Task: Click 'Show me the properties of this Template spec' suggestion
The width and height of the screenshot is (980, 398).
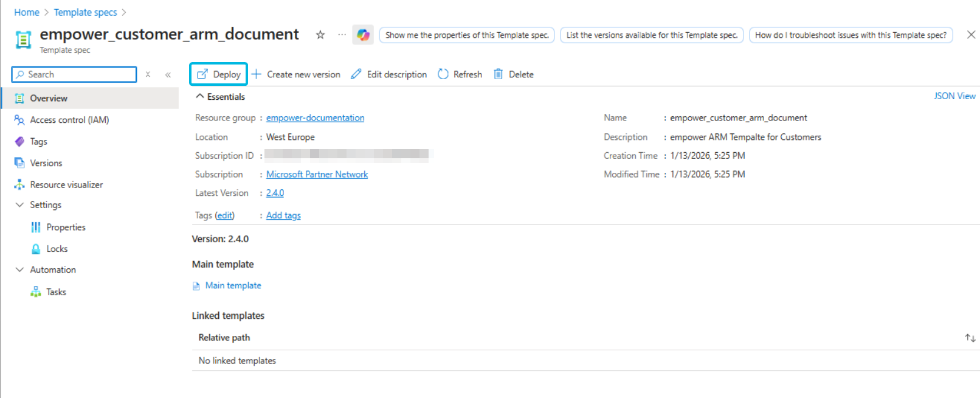Action: 467,35
